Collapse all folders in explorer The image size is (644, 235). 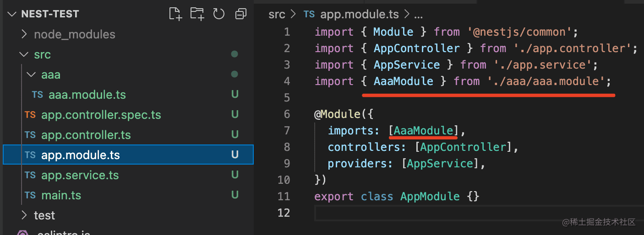point(240,14)
